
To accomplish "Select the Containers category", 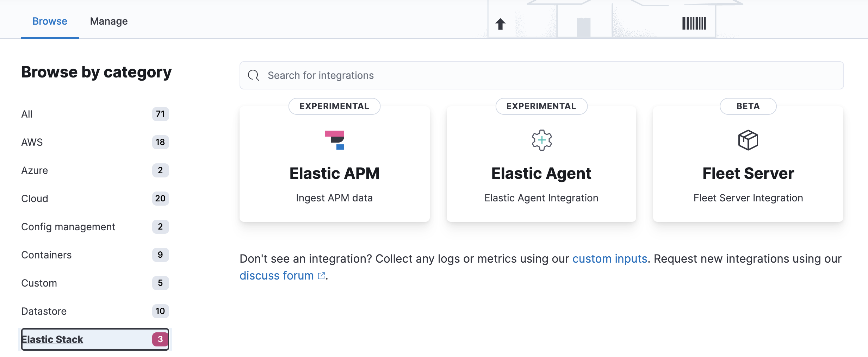I will tap(95, 255).
